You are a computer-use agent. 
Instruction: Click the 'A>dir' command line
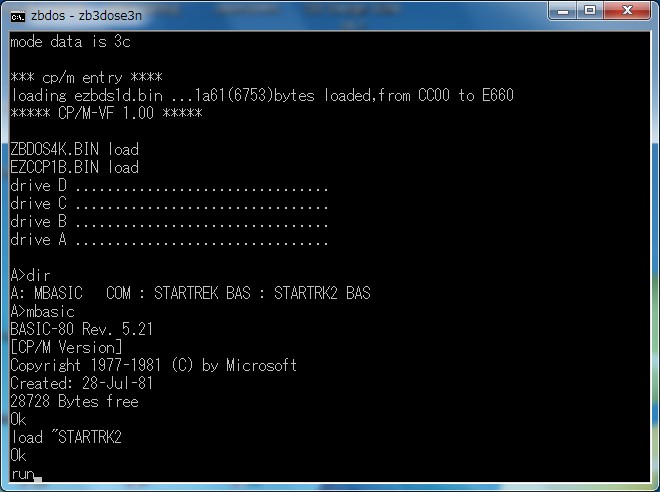click(30, 275)
